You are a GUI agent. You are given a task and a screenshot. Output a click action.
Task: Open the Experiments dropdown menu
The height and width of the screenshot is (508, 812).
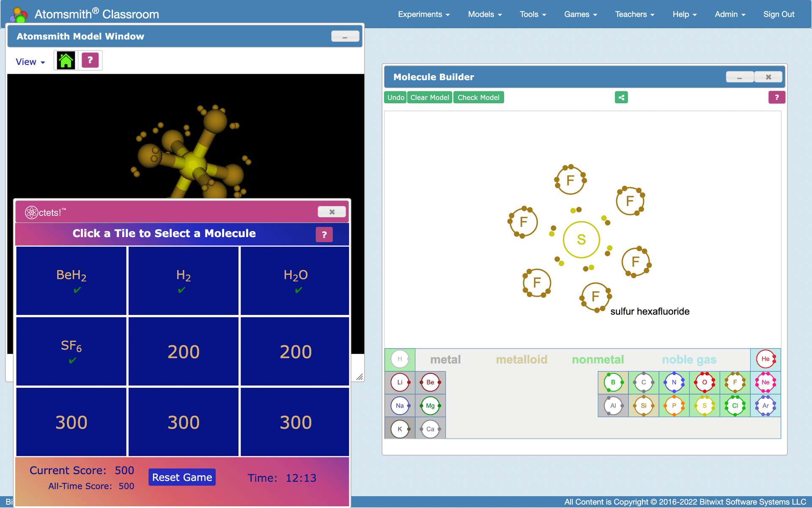coord(424,14)
